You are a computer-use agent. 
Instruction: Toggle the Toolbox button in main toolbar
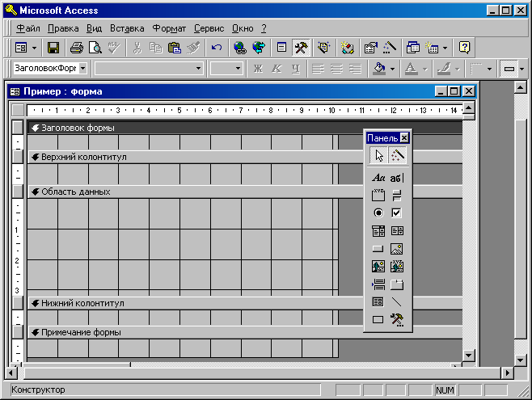(x=301, y=48)
